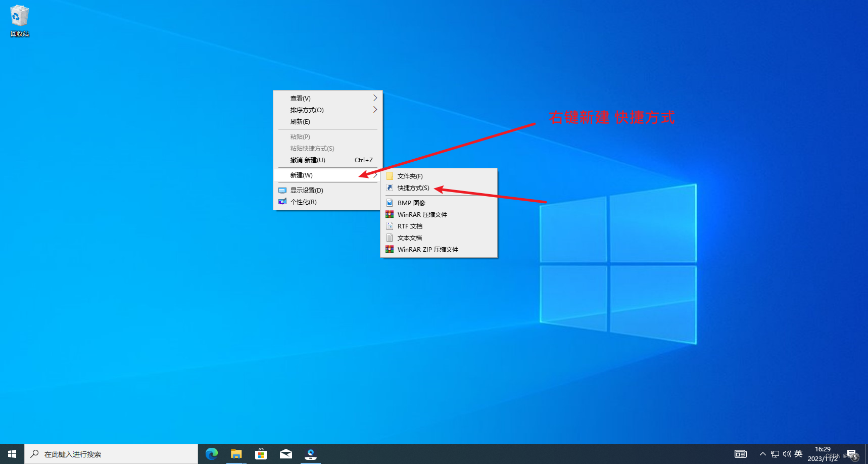Create a new 快捷方式(S) from the submenu

point(439,188)
